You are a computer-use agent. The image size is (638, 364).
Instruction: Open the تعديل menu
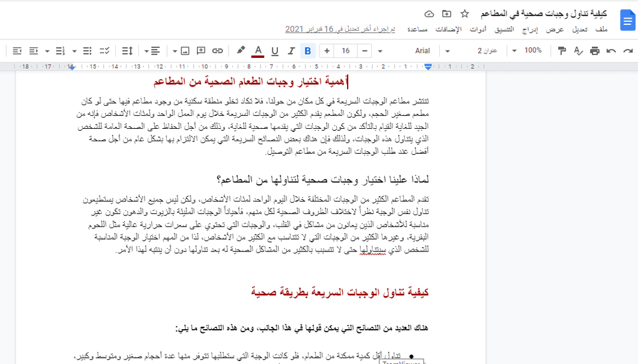pos(580,29)
